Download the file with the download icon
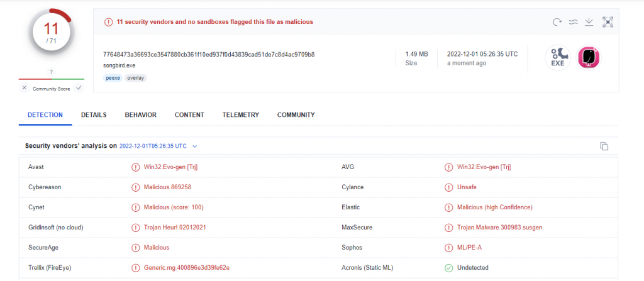Screen dimensions: 644x281 [589, 22]
